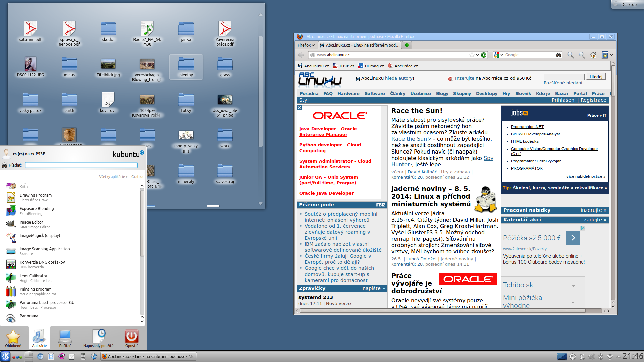
Task: Expand the Tchibo.sk ad chevron
Action: pyautogui.click(x=573, y=286)
